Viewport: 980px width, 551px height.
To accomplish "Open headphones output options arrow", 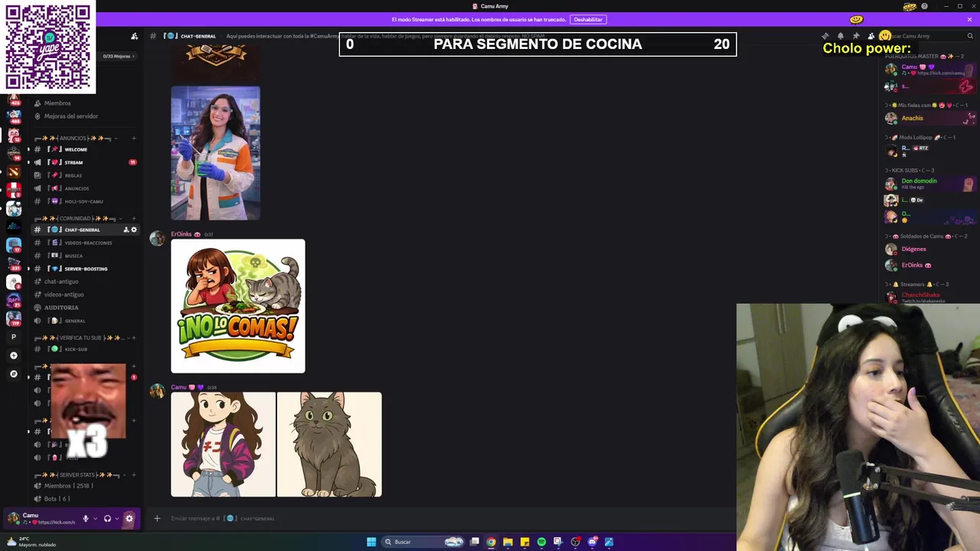I will [x=116, y=518].
